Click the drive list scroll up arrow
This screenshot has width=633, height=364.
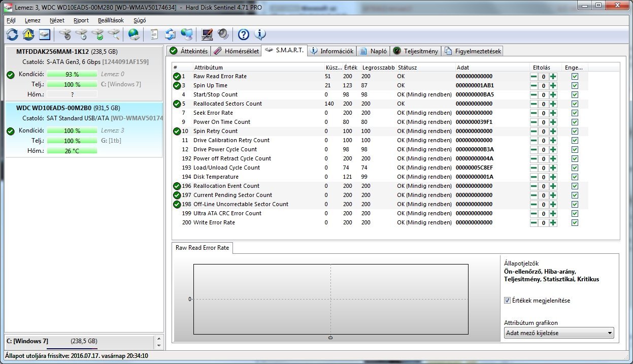click(159, 338)
